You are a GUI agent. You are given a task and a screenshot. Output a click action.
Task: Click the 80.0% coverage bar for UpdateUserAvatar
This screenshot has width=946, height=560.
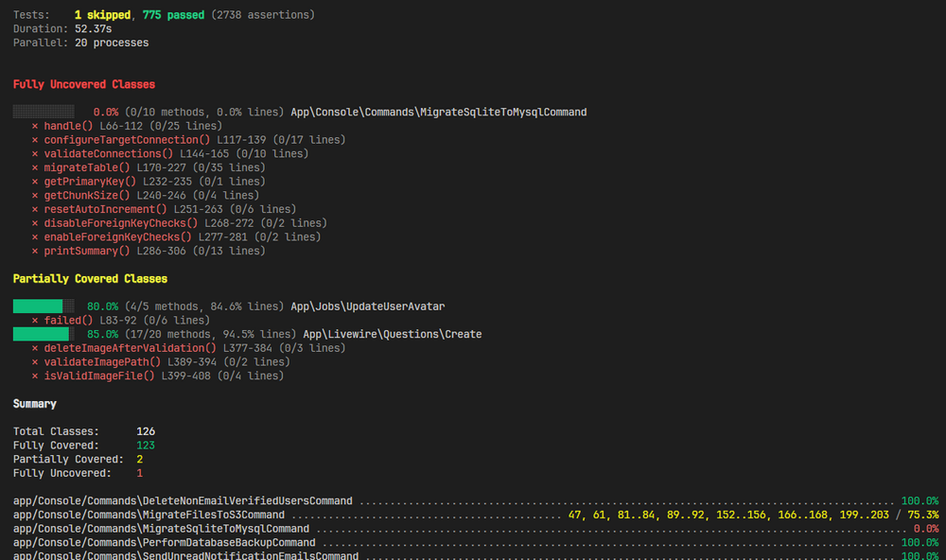click(44, 306)
